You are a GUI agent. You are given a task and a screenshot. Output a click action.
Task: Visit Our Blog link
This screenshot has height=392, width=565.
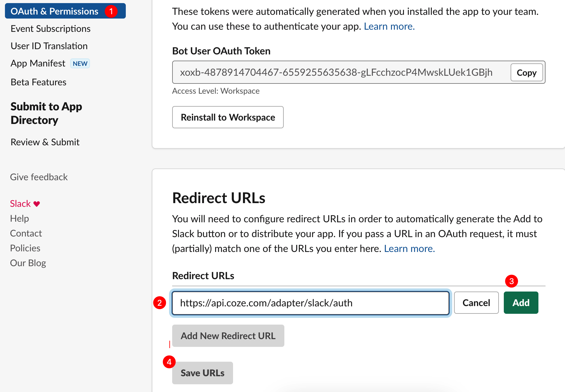pyautogui.click(x=28, y=263)
